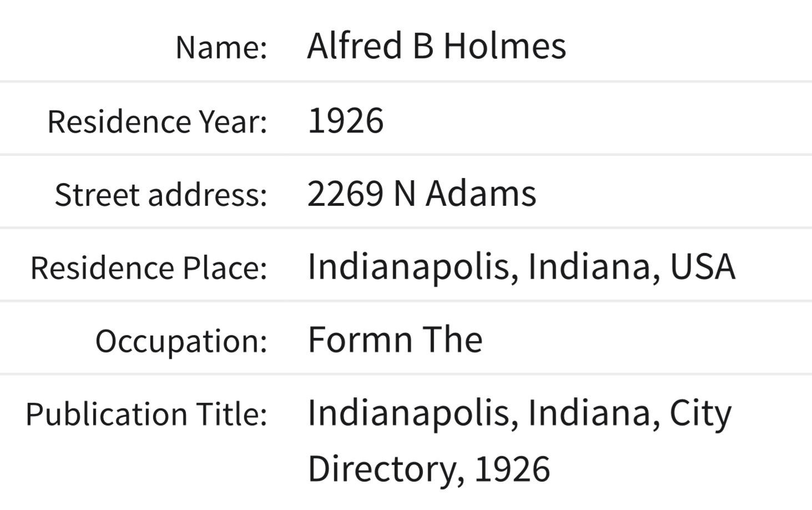Click the "Residence Year:" label
Image resolution: width=812 pixels, height=510 pixels.
(x=158, y=121)
